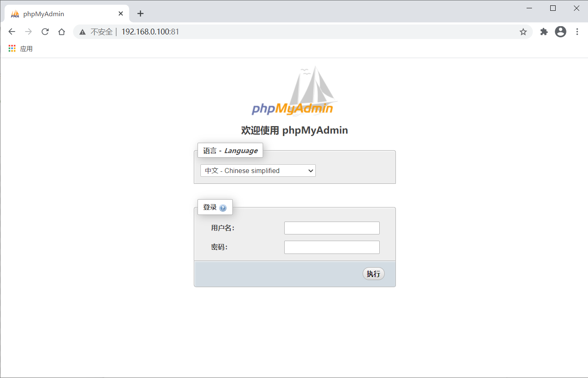Click the 登录 legend text
The height and width of the screenshot is (378, 588).
point(210,207)
